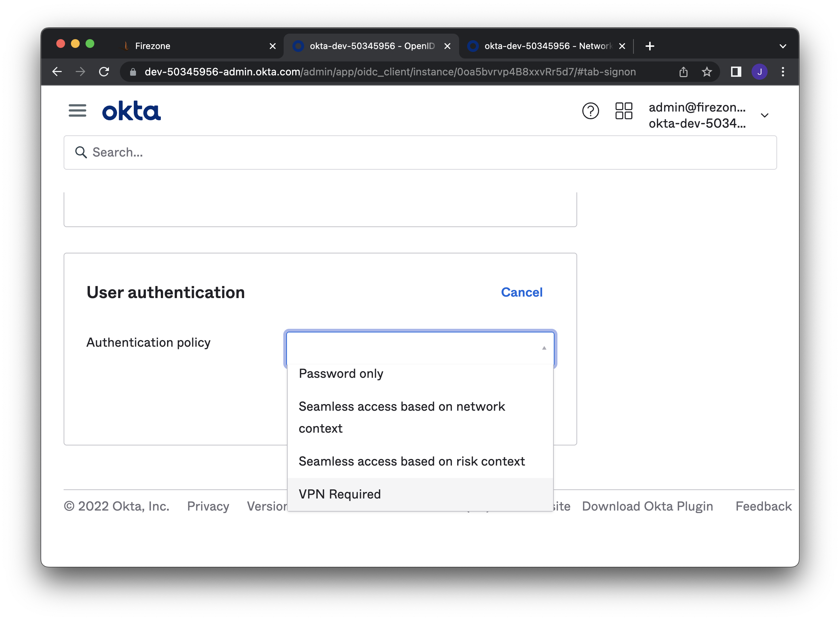Image resolution: width=840 pixels, height=621 pixels.
Task: Reload the page with browser refresh
Action: 104,72
